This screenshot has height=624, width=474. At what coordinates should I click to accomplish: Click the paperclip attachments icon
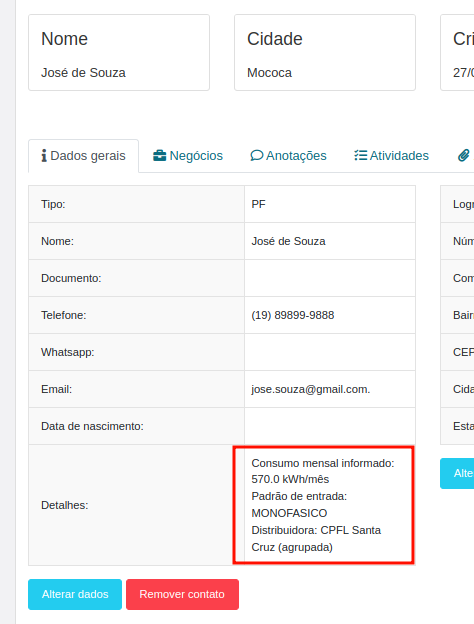point(463,156)
